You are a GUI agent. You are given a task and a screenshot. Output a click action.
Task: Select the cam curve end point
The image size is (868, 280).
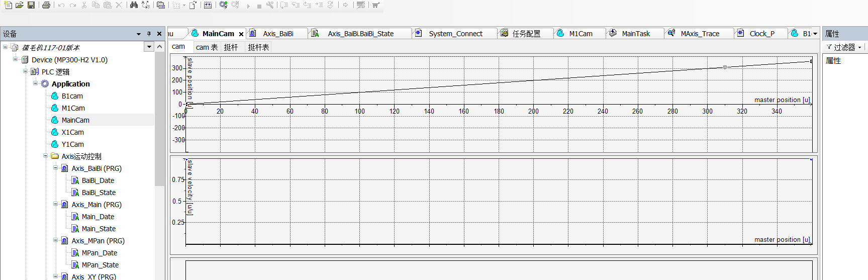click(811, 61)
